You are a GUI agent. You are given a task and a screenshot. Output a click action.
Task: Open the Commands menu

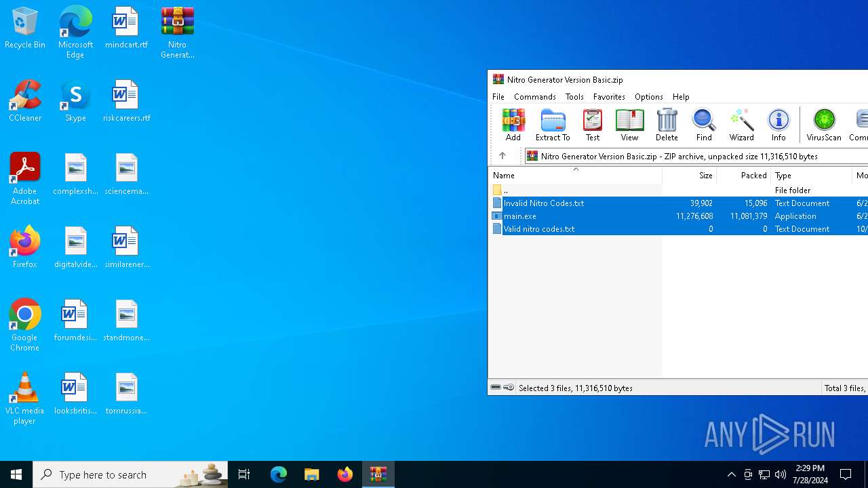coord(535,97)
